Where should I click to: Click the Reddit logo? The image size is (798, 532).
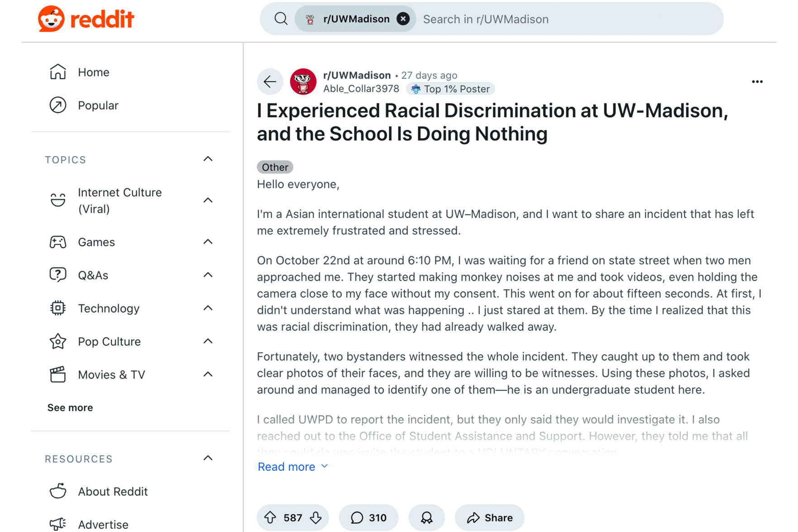coord(86,19)
